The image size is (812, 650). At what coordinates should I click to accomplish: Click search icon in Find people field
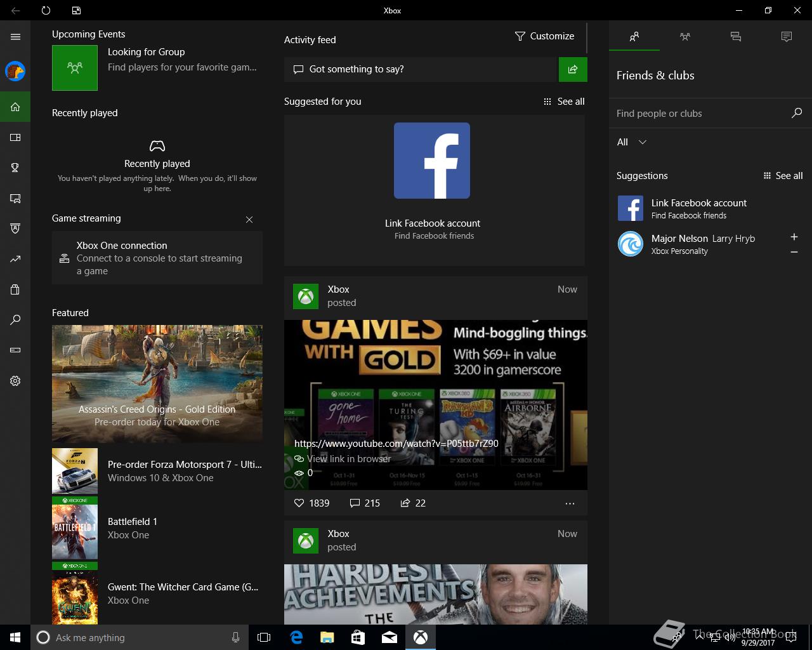(797, 113)
